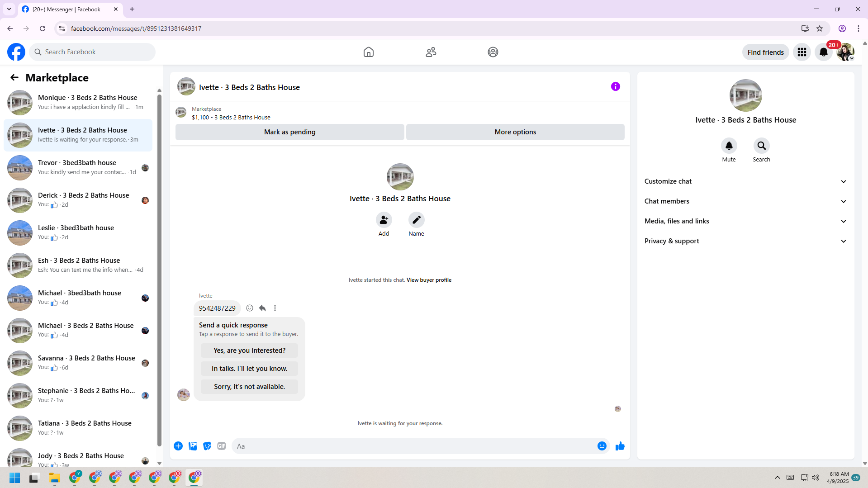React to the 9542487229 message with emoji
The height and width of the screenshot is (488, 868).
tap(250, 308)
